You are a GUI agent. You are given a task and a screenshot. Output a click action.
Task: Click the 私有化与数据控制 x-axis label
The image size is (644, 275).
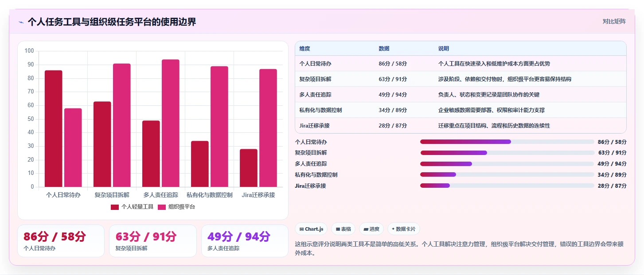pos(210,195)
